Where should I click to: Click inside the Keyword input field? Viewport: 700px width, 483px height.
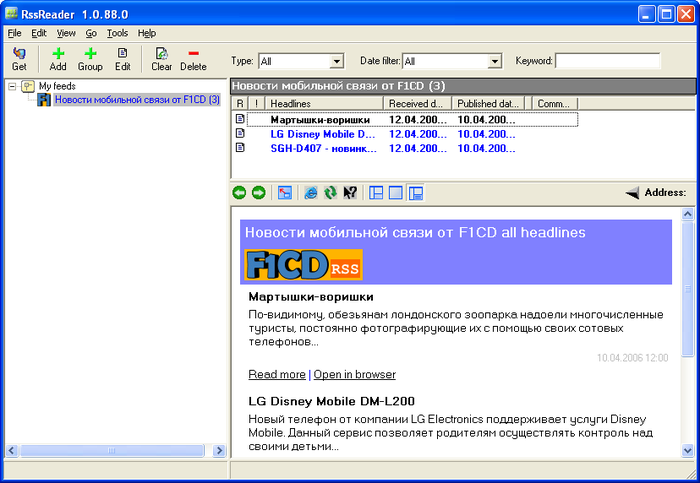pyautogui.click(x=608, y=61)
